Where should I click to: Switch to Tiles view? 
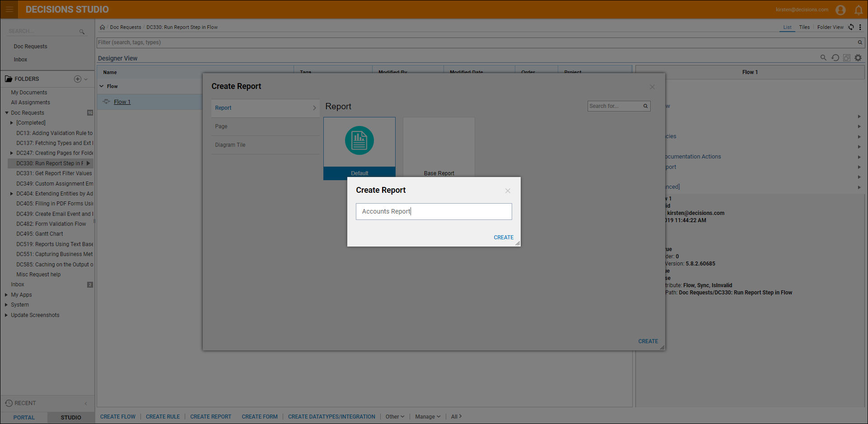click(x=804, y=27)
